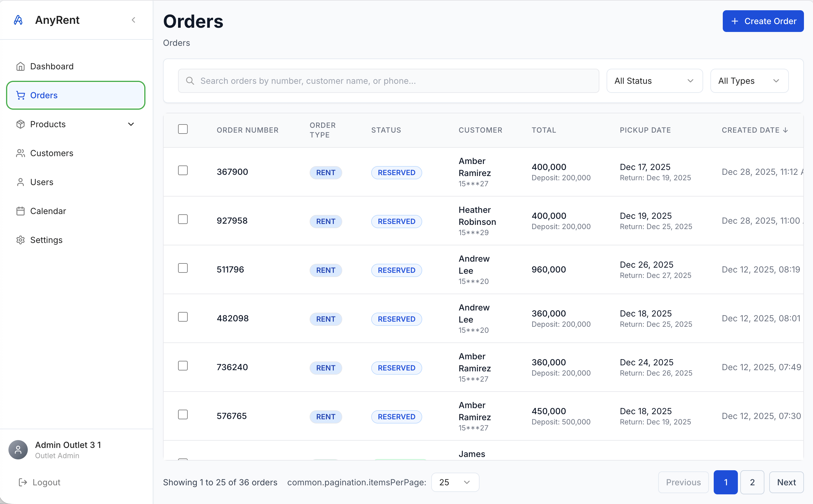
Task: Click the Create Order button
Action: [x=763, y=21]
